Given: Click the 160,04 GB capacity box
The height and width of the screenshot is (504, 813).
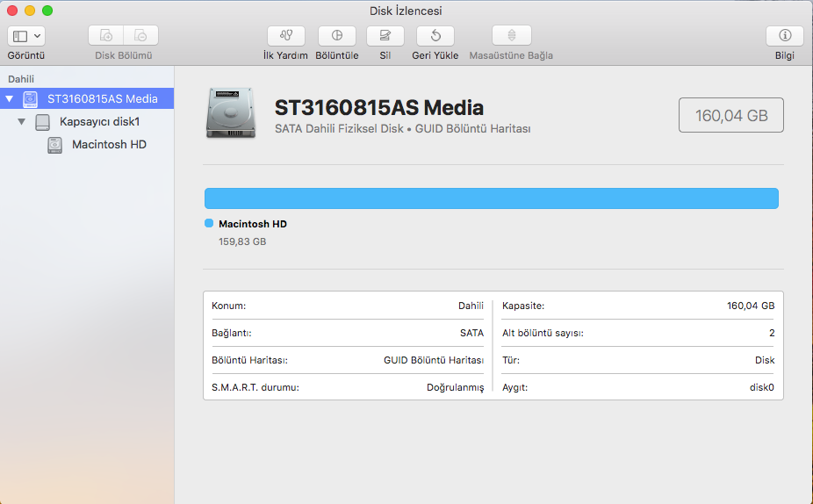Looking at the screenshot, I should click(x=730, y=115).
